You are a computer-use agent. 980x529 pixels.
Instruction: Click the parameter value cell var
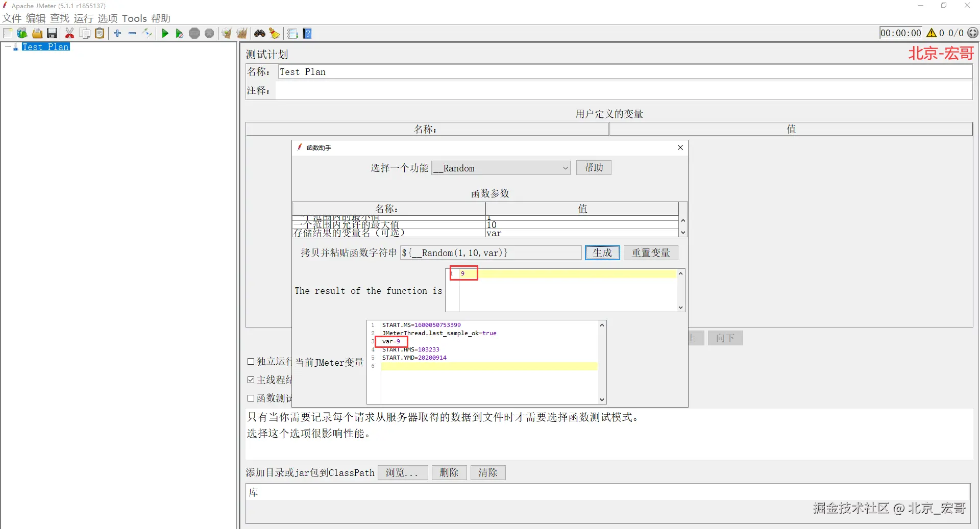(582, 233)
